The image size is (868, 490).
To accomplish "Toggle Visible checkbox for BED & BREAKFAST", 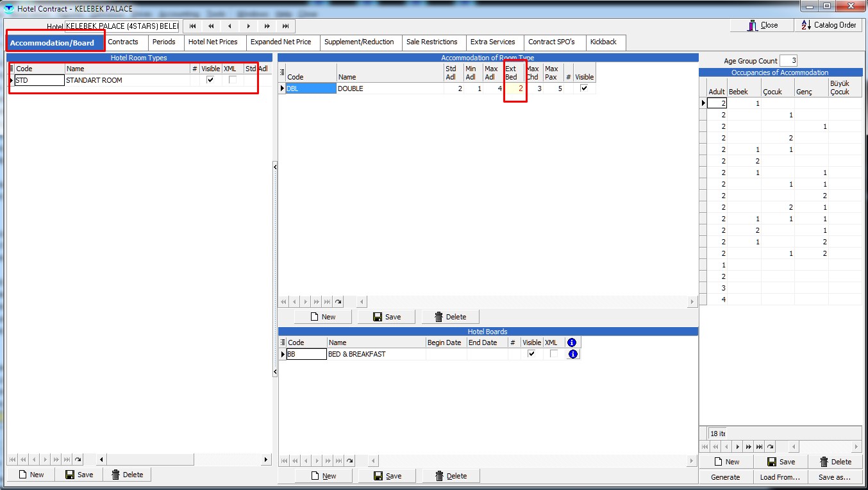I will pos(531,354).
